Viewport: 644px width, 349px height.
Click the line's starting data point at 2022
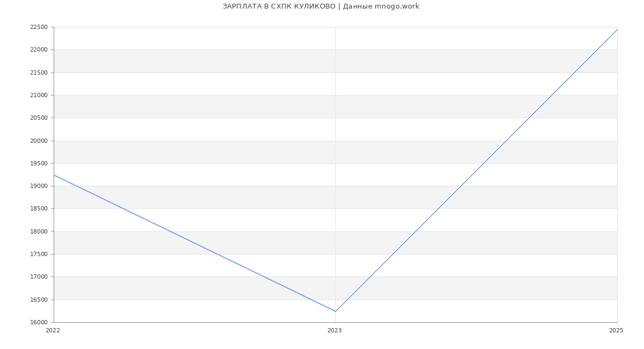coord(54,175)
